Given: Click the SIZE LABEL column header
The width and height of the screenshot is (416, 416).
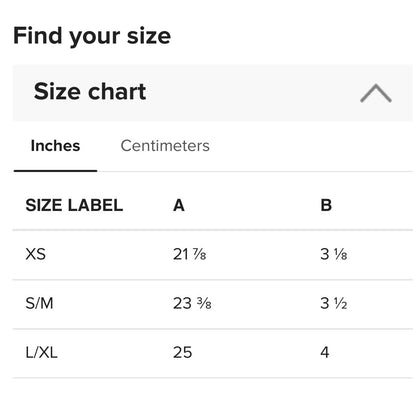Looking at the screenshot, I should [x=74, y=205].
